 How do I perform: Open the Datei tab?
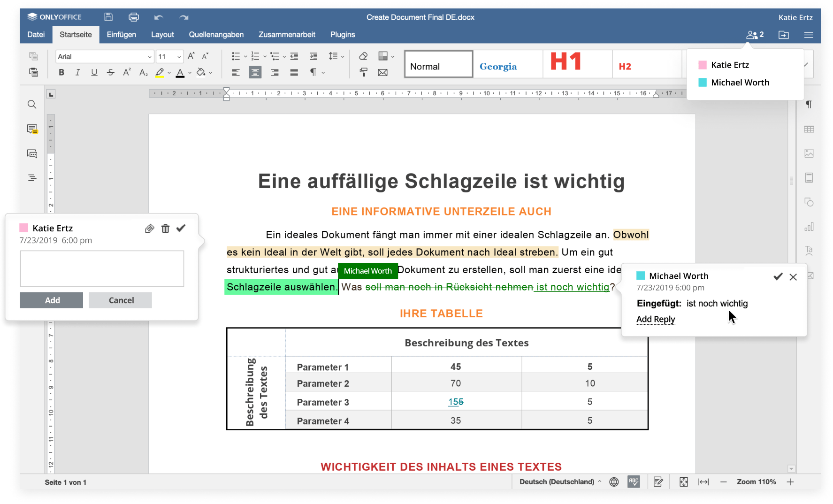[36, 35]
